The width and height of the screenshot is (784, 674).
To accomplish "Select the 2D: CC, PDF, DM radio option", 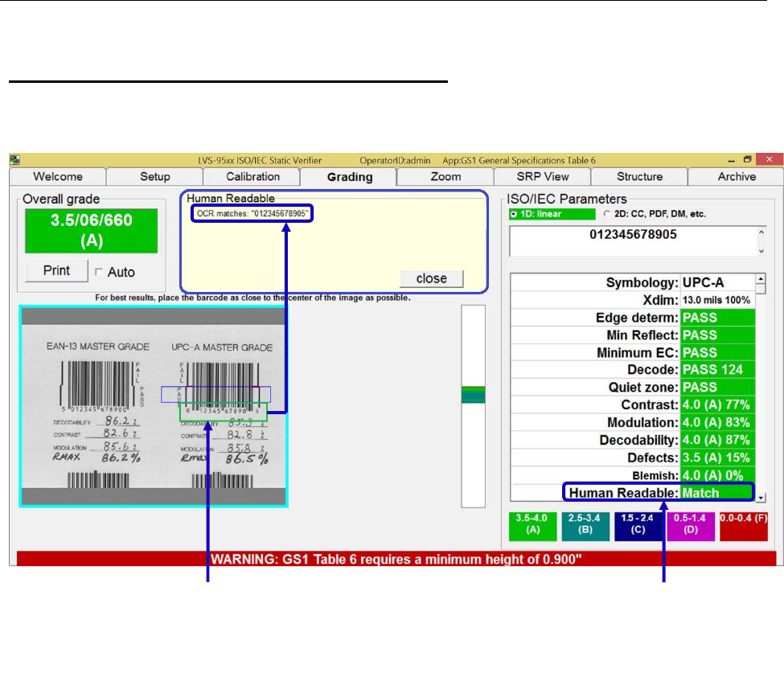I will [606, 213].
